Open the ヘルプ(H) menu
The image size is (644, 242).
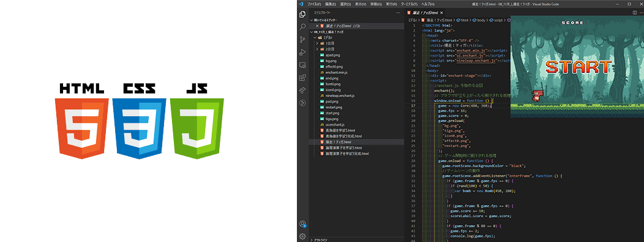click(427, 4)
